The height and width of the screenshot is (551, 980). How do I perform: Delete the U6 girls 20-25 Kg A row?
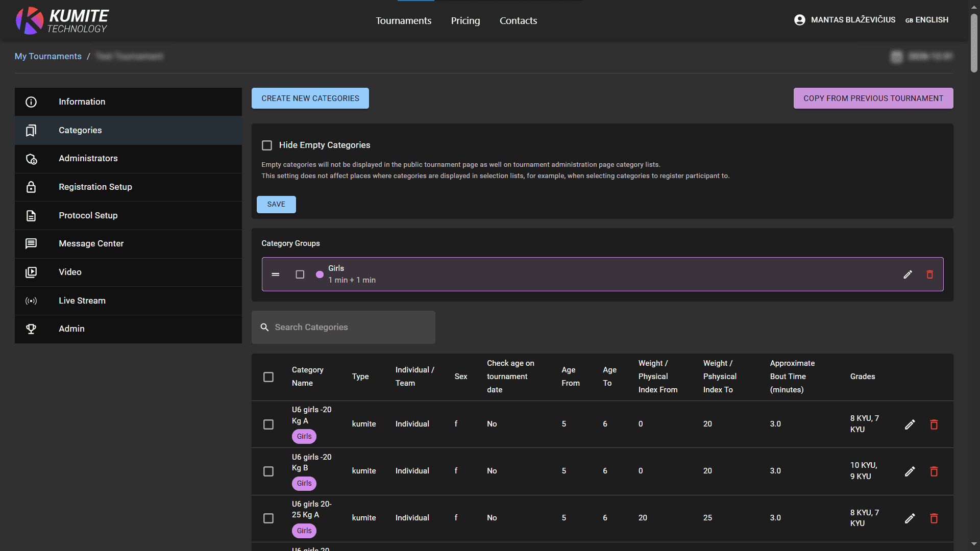(934, 518)
